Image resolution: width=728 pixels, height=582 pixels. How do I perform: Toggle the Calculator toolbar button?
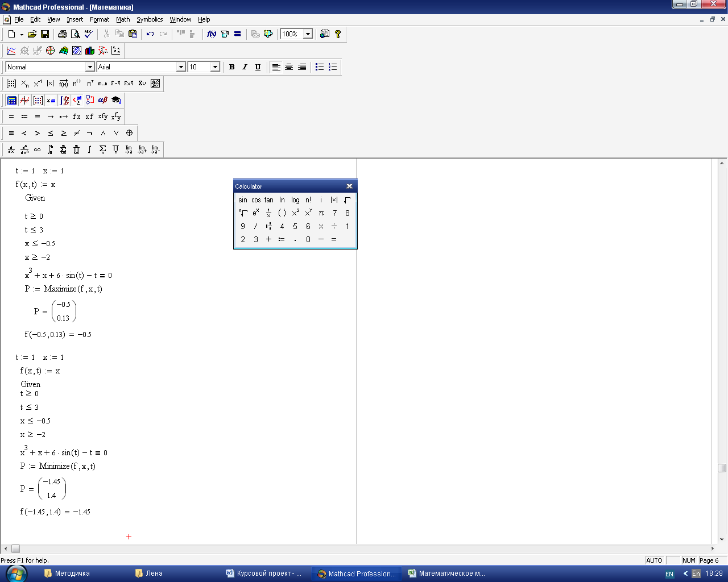pyautogui.click(x=11, y=100)
